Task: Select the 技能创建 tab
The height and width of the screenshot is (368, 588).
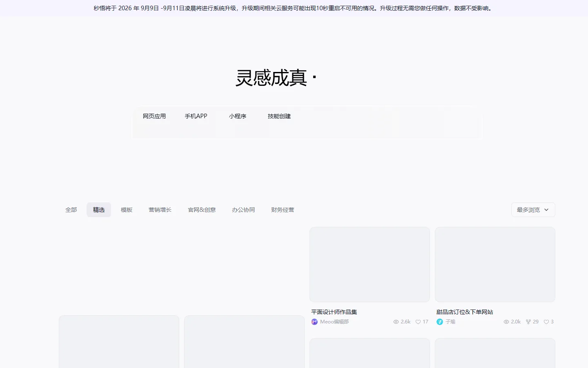Action: click(x=279, y=116)
